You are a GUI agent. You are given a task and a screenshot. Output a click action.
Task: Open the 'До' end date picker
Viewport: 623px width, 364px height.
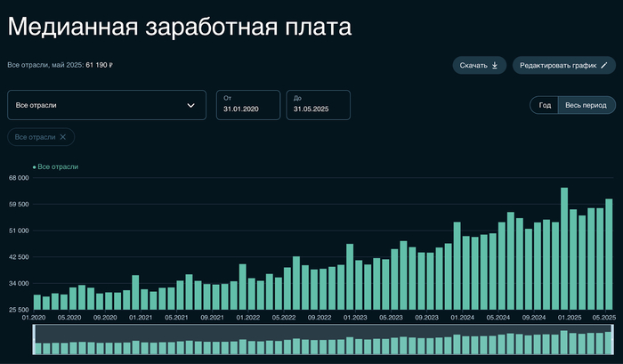pos(319,105)
